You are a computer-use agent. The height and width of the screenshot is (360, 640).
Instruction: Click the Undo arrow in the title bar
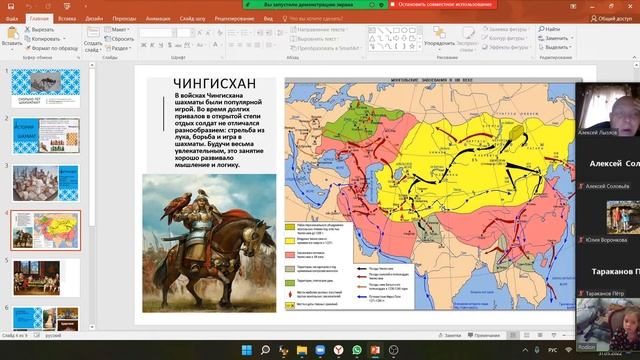[x=29, y=6]
